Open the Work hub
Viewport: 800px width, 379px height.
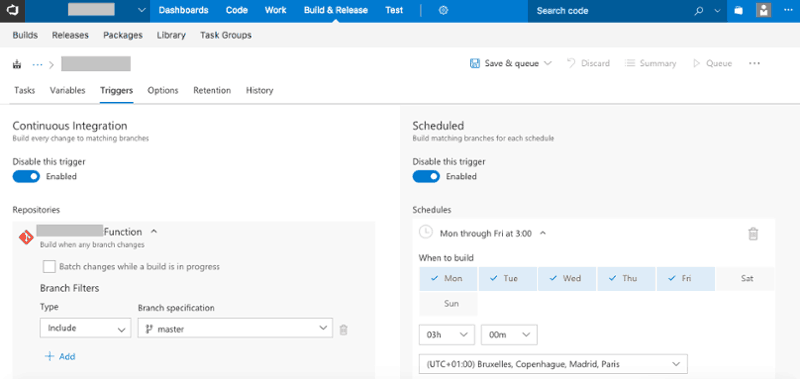tap(276, 10)
